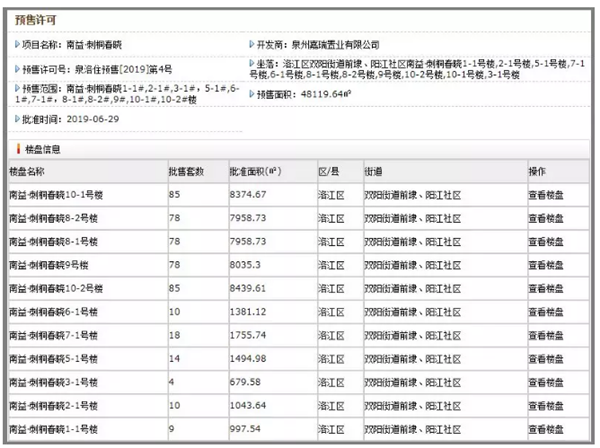Click the area value 997.54
Screen dimensions: 600x448
(245, 429)
